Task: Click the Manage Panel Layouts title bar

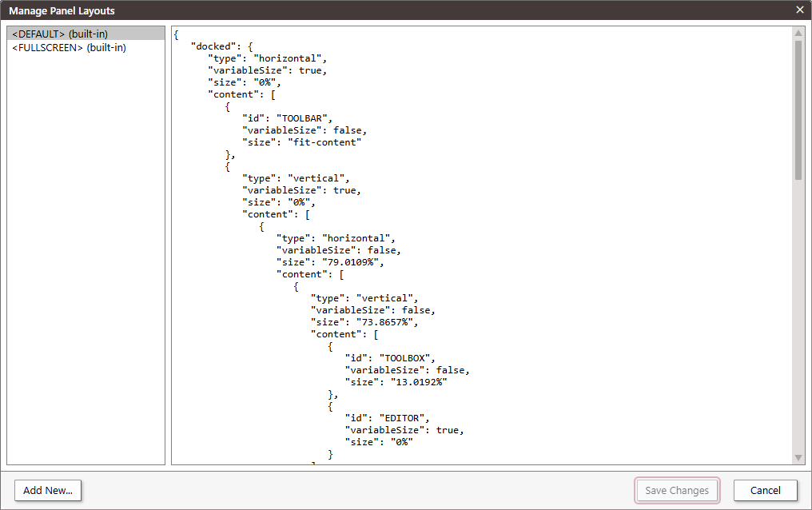Action: click(320, 10)
